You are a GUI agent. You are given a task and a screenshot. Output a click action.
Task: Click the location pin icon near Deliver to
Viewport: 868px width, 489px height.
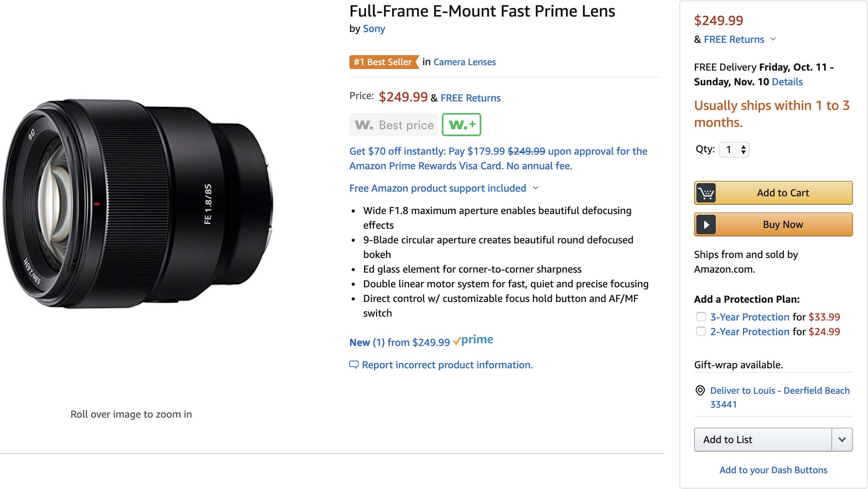(700, 391)
